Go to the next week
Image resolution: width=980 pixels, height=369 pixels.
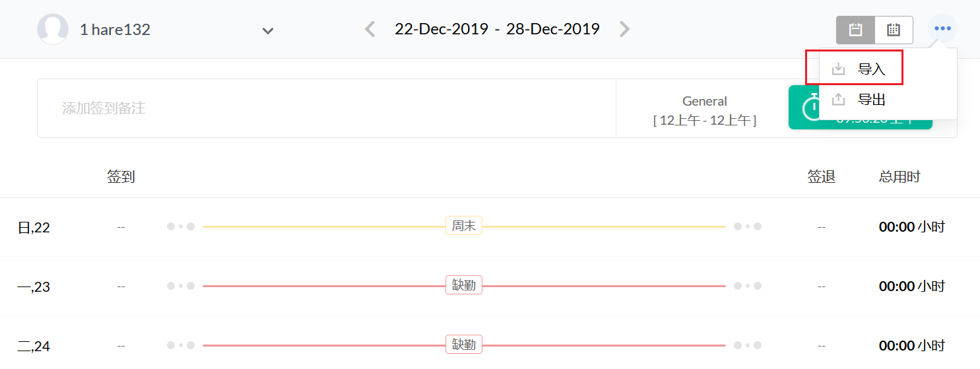click(x=624, y=30)
